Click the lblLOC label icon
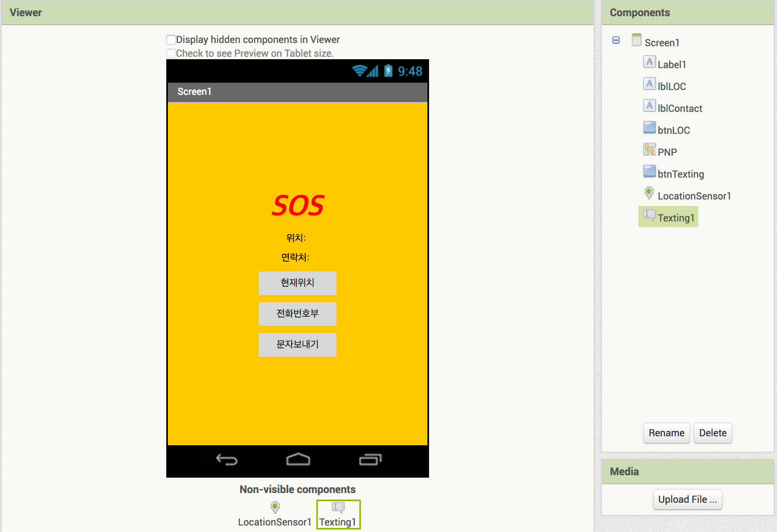The image size is (777, 532). pyautogui.click(x=649, y=84)
